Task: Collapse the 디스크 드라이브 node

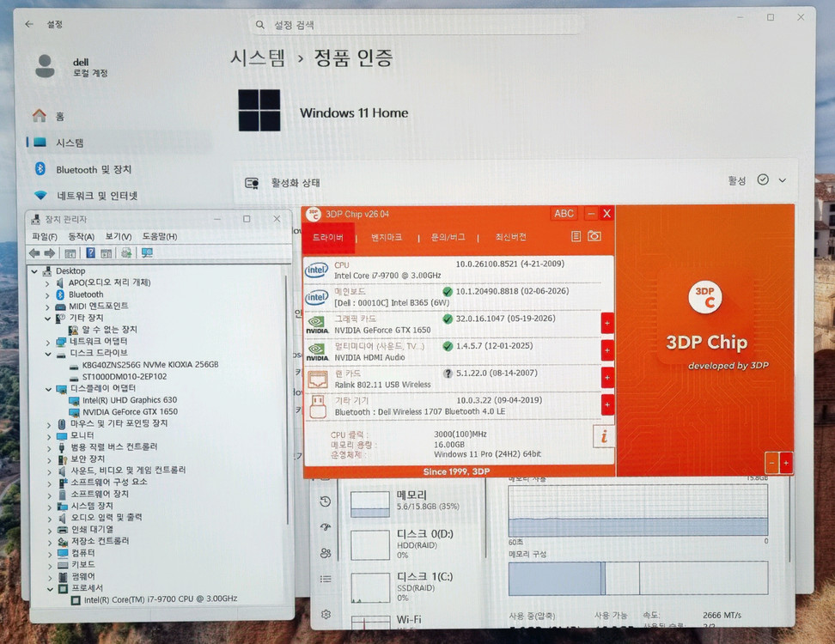Action: pyautogui.click(x=47, y=354)
